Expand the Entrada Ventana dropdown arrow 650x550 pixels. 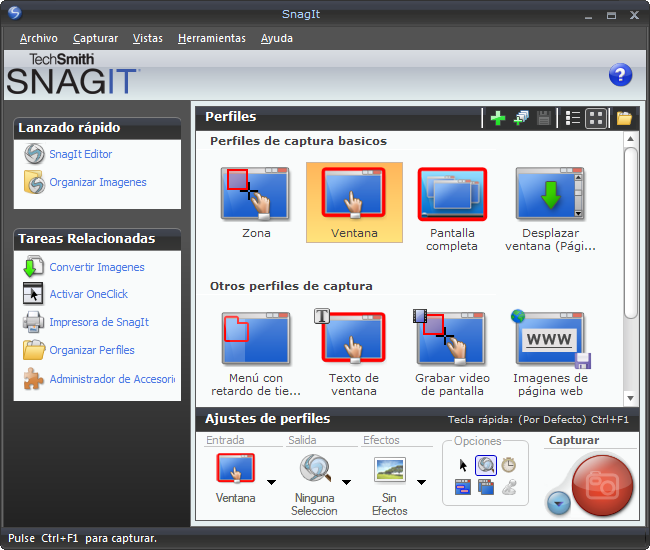pos(272,482)
